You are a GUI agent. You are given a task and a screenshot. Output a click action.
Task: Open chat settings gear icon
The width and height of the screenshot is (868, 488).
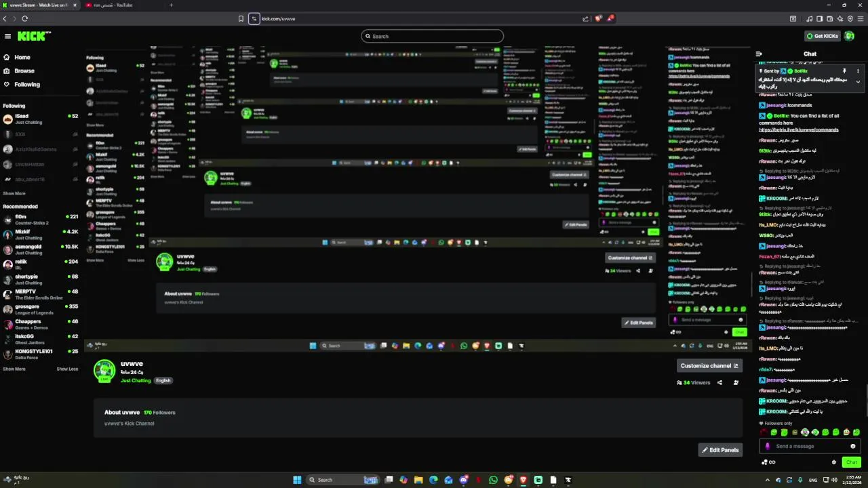(x=834, y=462)
